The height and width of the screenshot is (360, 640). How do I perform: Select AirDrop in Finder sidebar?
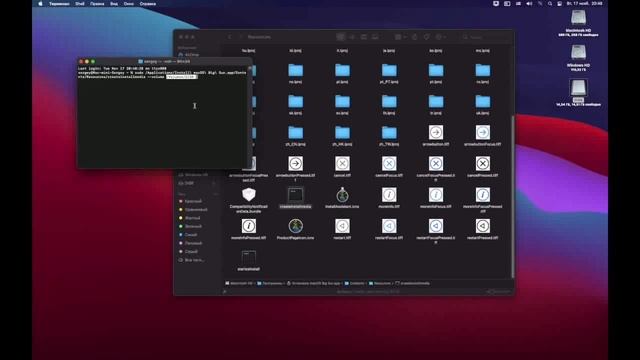tap(189, 54)
